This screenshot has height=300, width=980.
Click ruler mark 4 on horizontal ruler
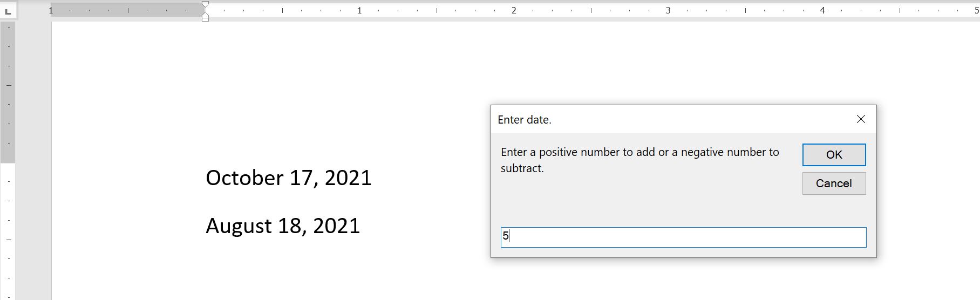pyautogui.click(x=822, y=10)
